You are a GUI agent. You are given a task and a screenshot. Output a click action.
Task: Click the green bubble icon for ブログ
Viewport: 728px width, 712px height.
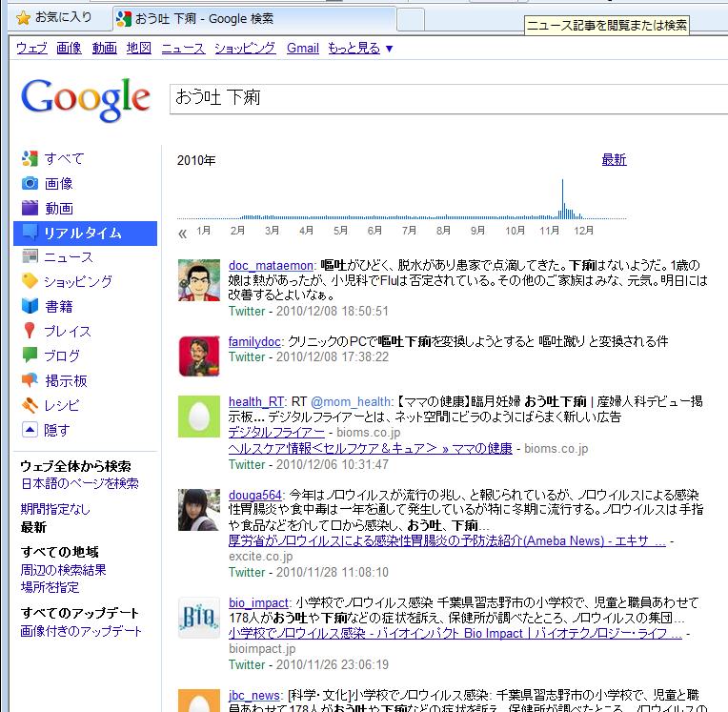(30, 356)
